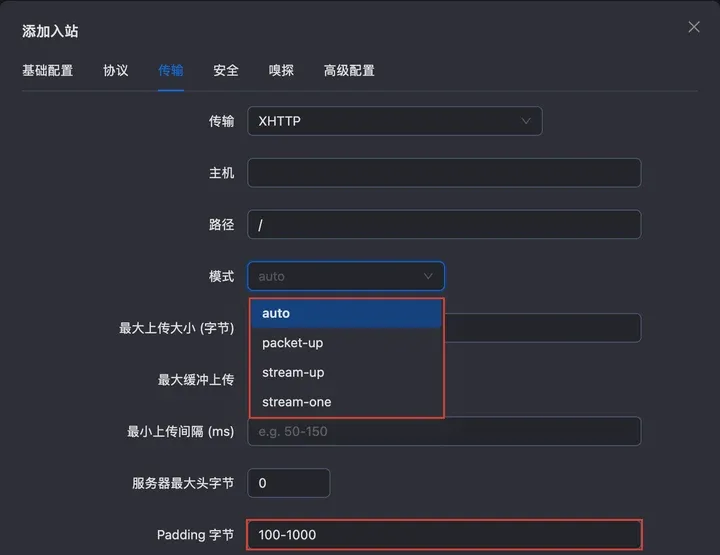Image resolution: width=720 pixels, height=555 pixels.
Task: Click the 主机 input field
Action: (444, 173)
